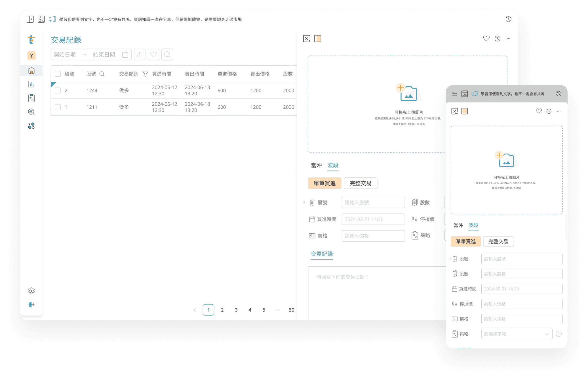Select checkbox for trade row 1211
The width and height of the screenshot is (588, 379).
coord(58,107)
